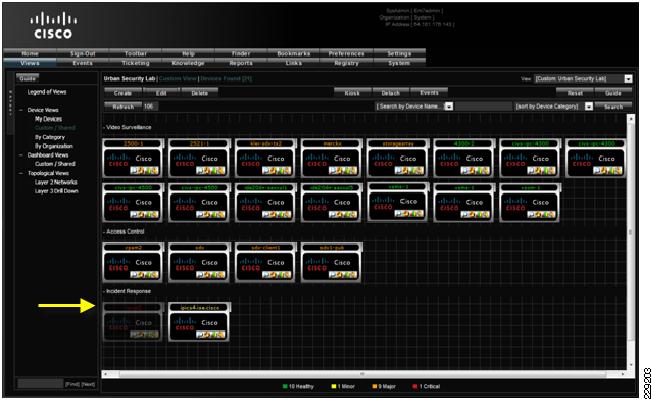
Task: Click the Search button
Action: (613, 106)
